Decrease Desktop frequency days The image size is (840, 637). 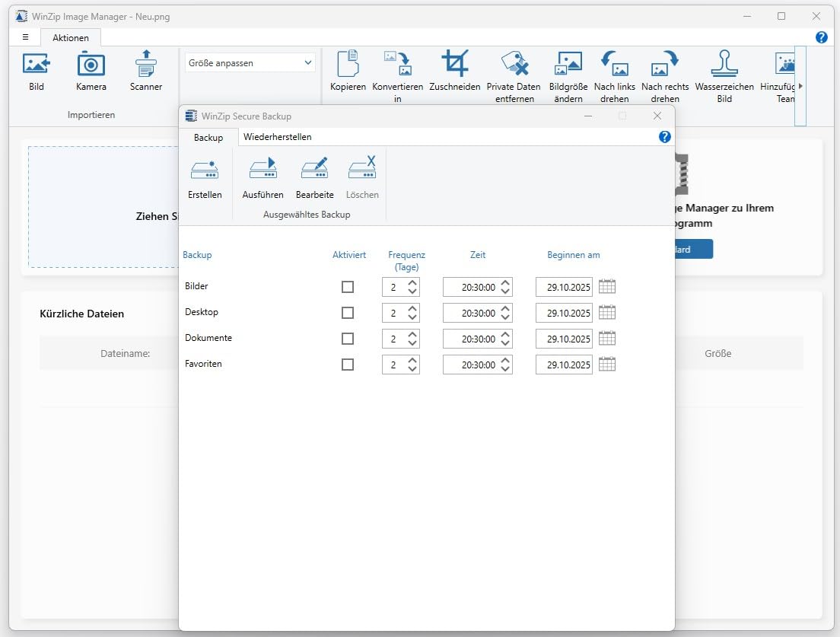tap(412, 317)
